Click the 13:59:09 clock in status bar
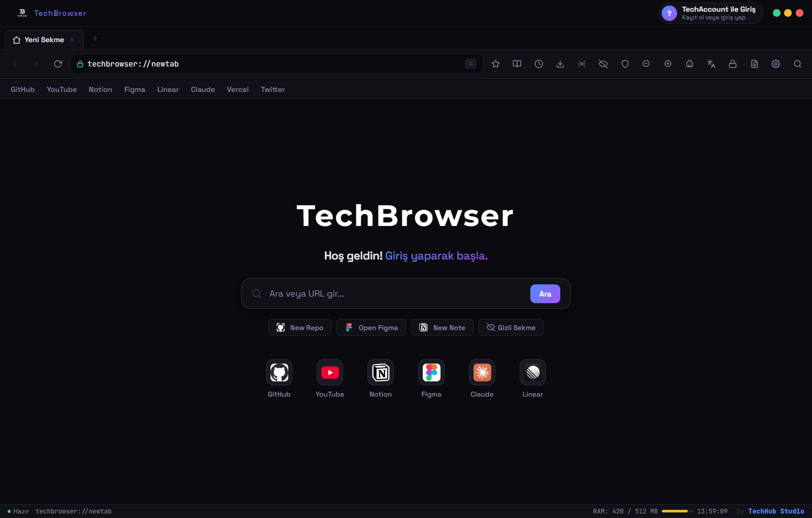Viewport: 812px width, 518px height. 712,511
